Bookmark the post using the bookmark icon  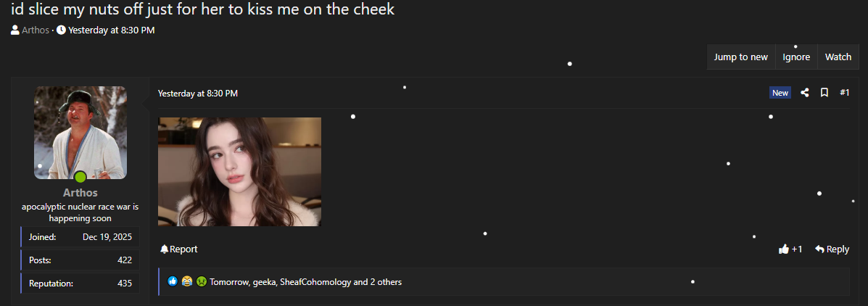pyautogui.click(x=824, y=93)
